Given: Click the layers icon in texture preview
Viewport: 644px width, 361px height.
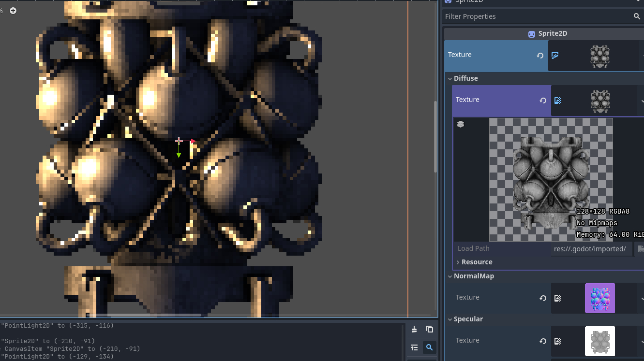Looking at the screenshot, I should pos(461,124).
